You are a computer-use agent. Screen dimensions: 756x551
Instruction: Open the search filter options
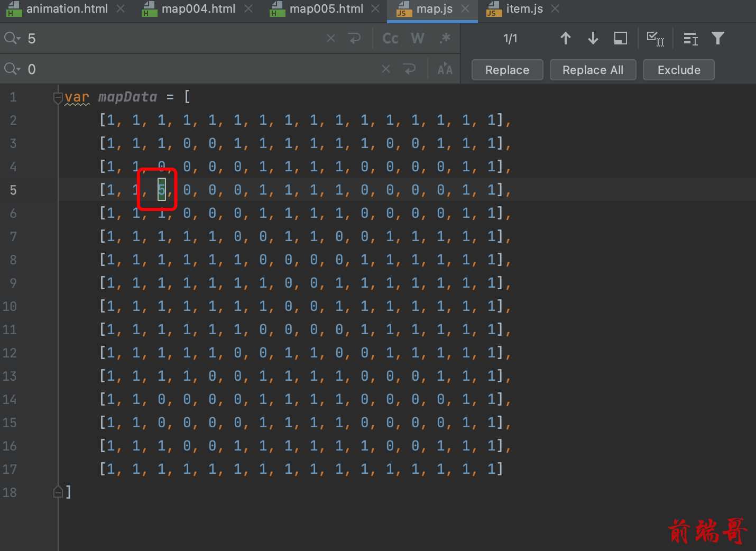718,38
